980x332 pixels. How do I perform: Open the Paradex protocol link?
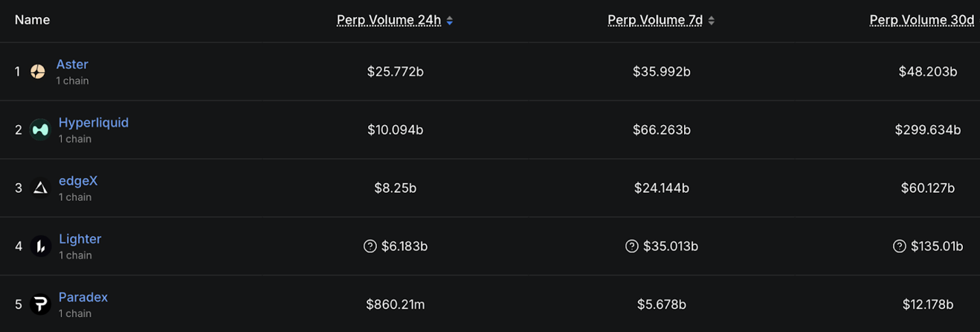point(83,297)
